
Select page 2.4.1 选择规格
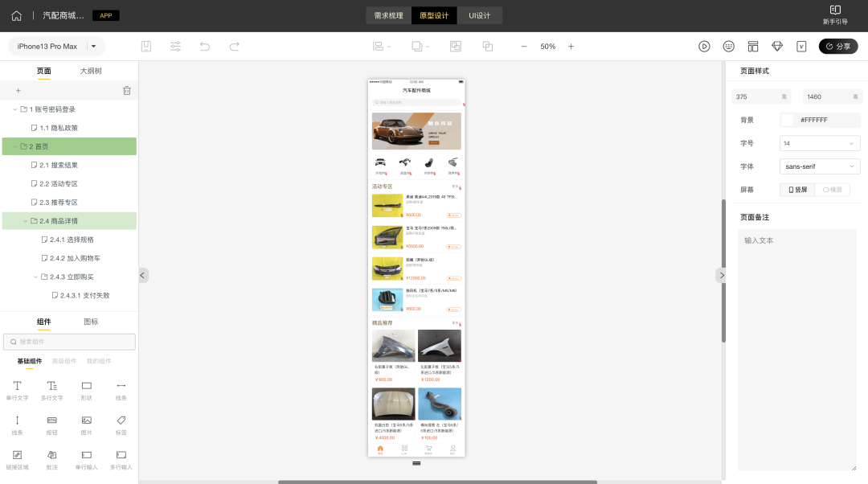tap(69, 240)
